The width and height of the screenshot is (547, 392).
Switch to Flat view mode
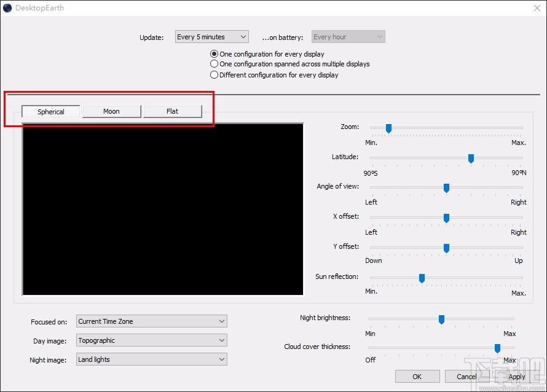(x=172, y=111)
